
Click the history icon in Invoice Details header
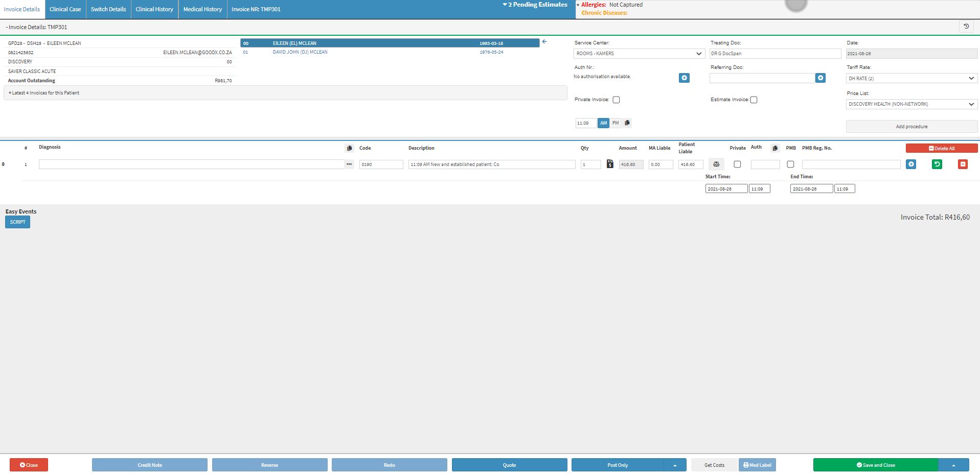(966, 27)
